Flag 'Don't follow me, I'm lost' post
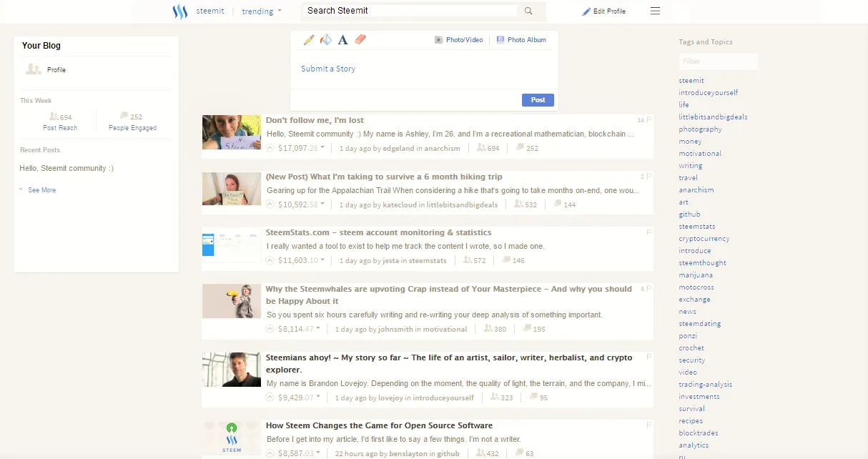Screen dimensions: 868x459 coord(649,120)
